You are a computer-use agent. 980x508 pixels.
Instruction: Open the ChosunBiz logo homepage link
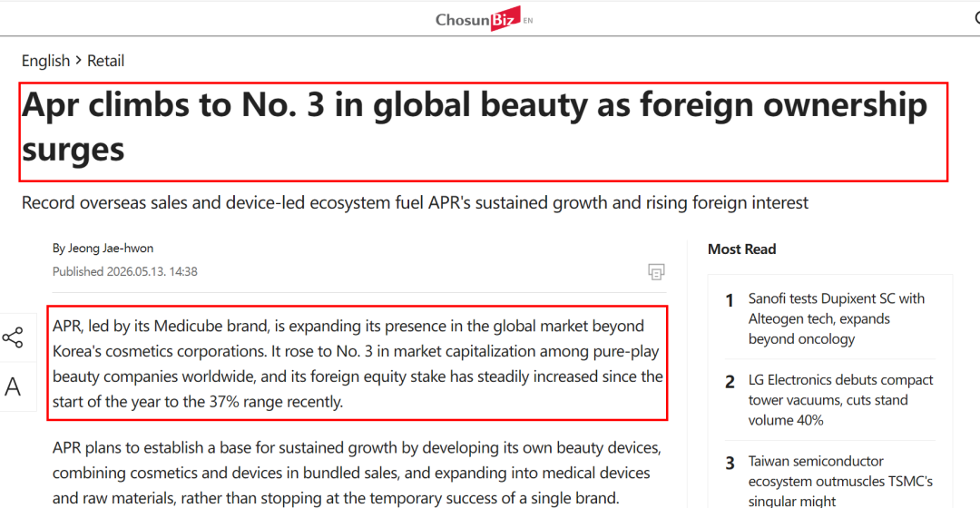(x=477, y=19)
